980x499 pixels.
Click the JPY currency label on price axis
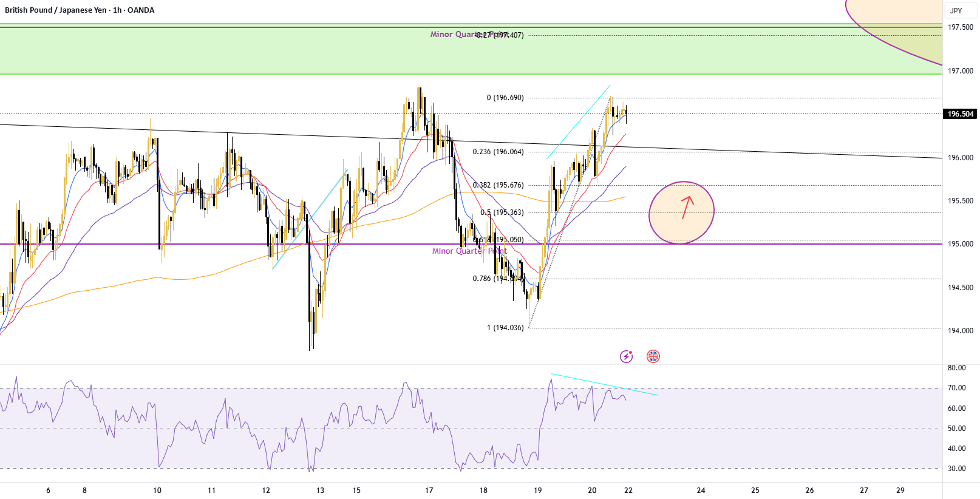tap(956, 10)
